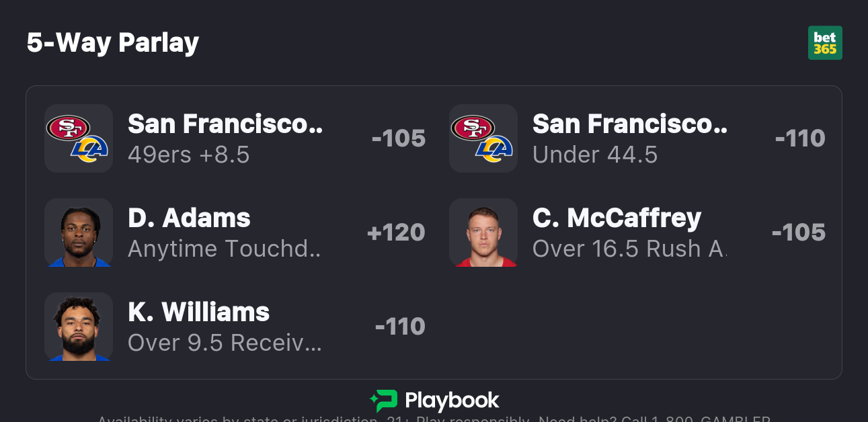Click the +120 odds for D. Adams
Screen dimensions: 868x422
(x=396, y=233)
